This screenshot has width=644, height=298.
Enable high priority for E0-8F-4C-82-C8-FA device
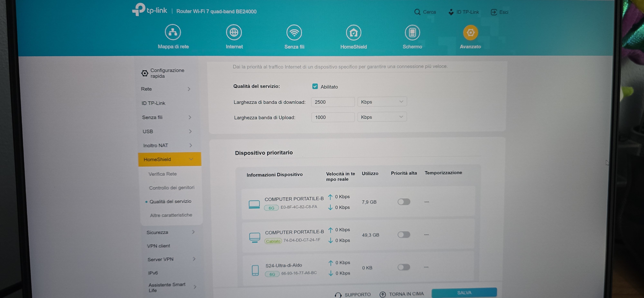point(404,202)
